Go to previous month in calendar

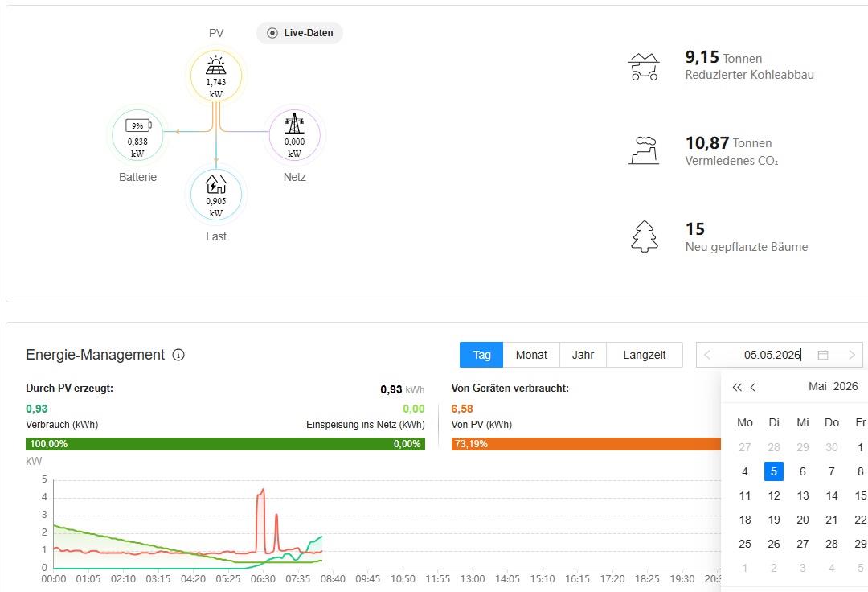click(753, 387)
